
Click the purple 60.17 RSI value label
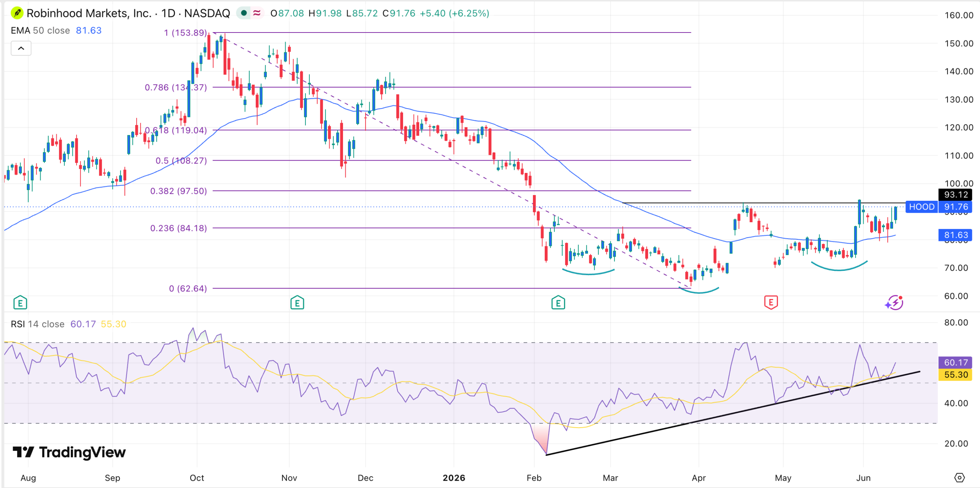pos(955,363)
